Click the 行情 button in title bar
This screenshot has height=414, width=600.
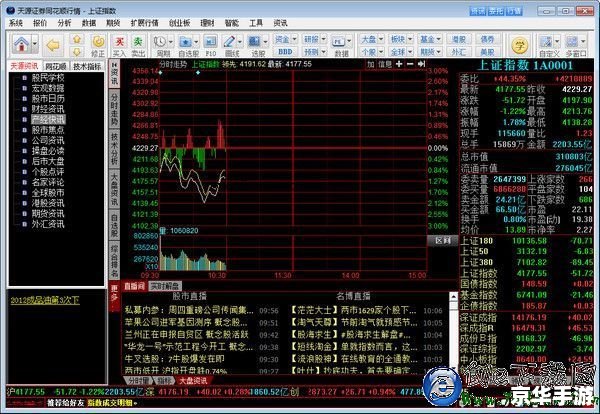(514, 11)
